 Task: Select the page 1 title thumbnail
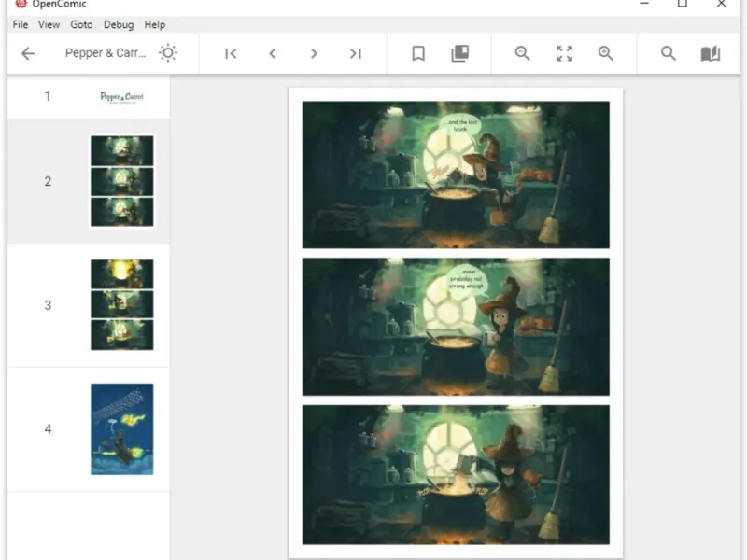coord(122,97)
